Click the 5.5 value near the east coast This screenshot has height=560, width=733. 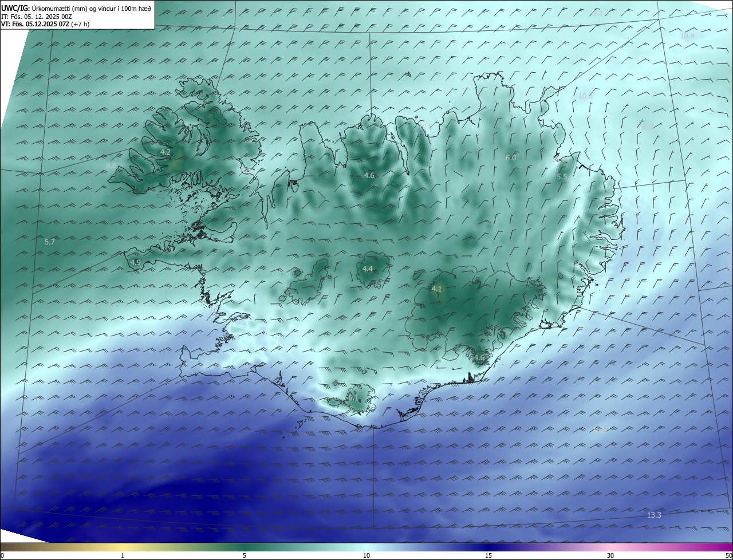pos(562,178)
